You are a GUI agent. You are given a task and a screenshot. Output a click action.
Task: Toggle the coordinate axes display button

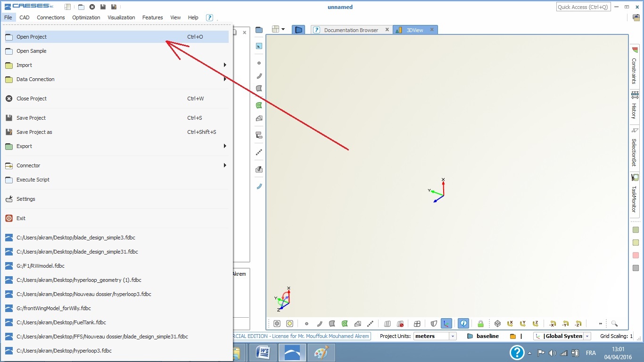point(446,324)
